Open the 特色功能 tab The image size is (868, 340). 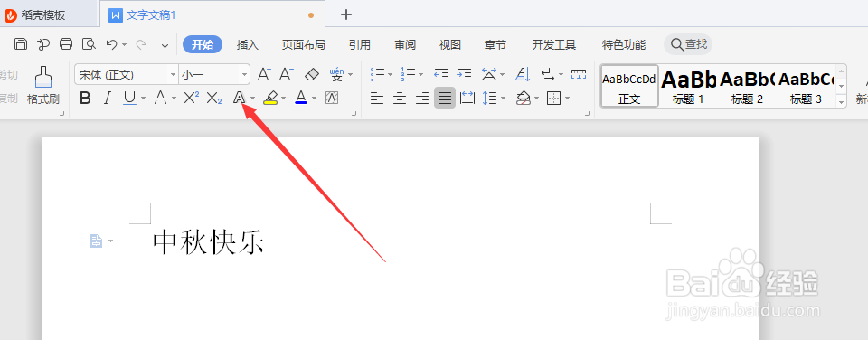pyautogui.click(x=624, y=45)
